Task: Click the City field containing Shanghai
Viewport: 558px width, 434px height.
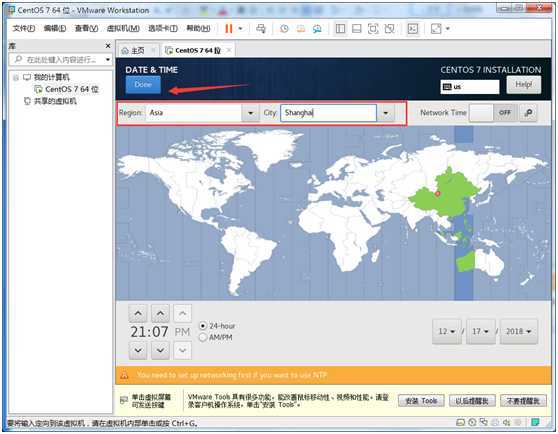Action: (328, 113)
